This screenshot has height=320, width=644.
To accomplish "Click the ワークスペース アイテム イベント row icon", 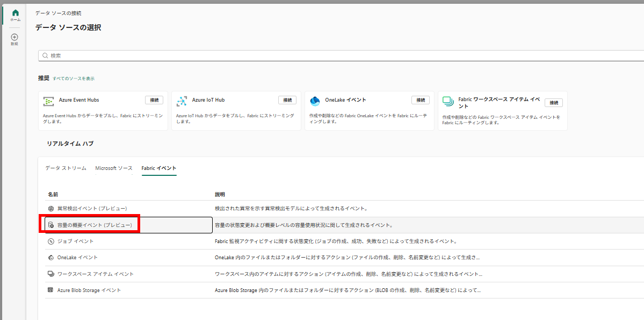I will click(x=51, y=274).
